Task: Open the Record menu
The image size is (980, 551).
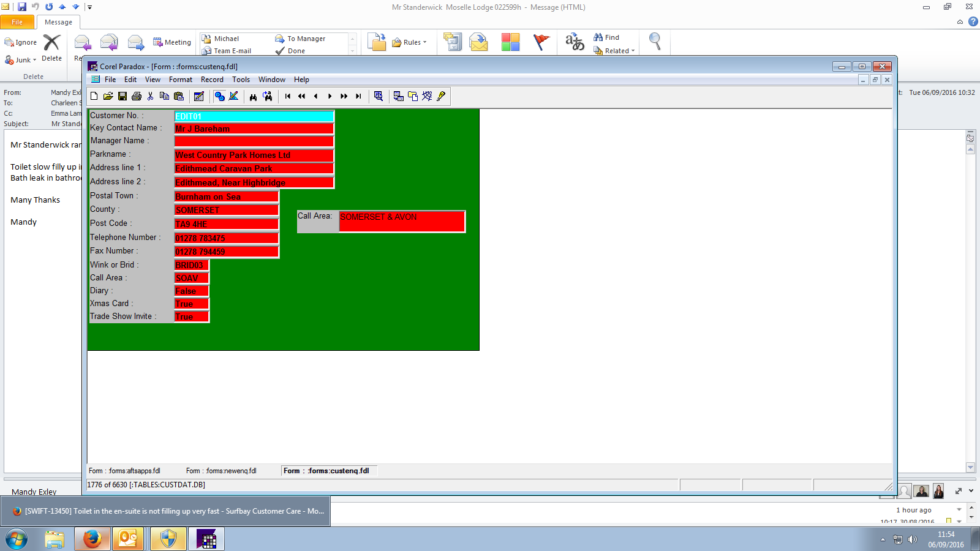Action: pyautogui.click(x=212, y=80)
